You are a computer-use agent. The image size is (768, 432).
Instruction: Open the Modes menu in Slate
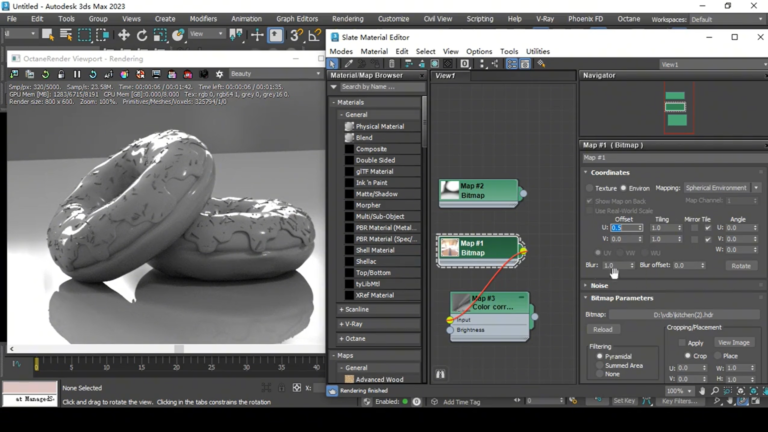(341, 51)
